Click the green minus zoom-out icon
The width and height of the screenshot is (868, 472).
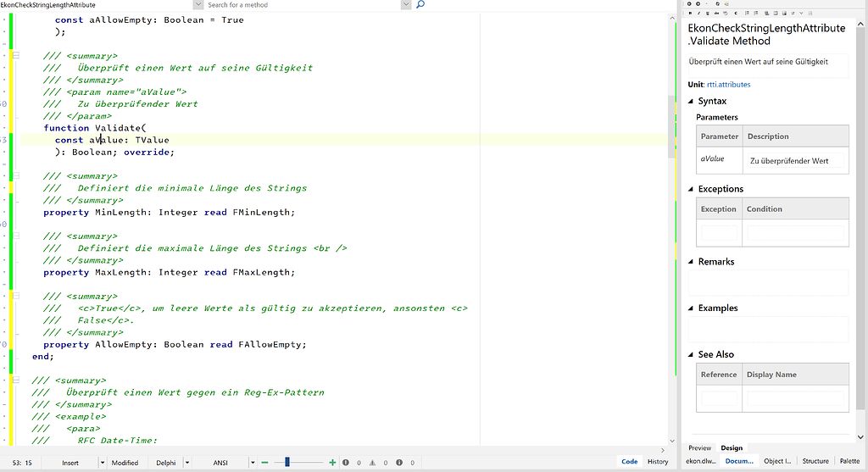pos(265,463)
